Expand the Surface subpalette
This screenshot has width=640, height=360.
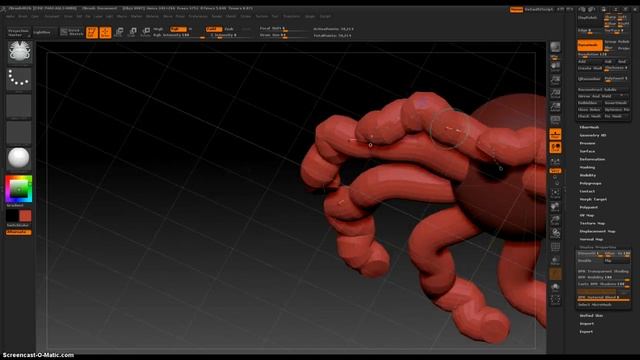coord(587,151)
